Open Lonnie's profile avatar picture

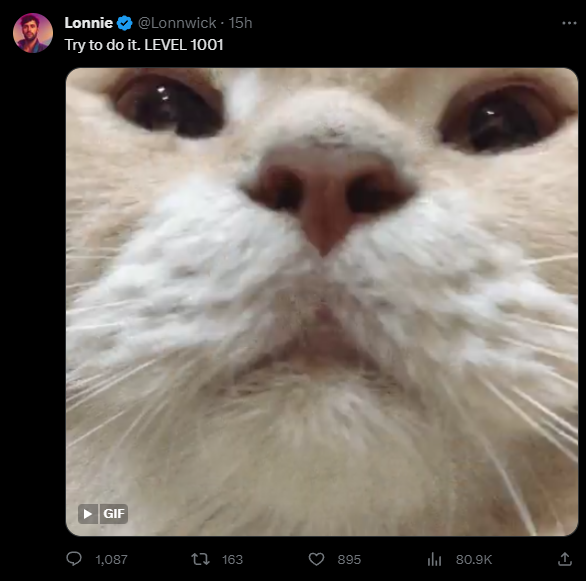(x=33, y=33)
